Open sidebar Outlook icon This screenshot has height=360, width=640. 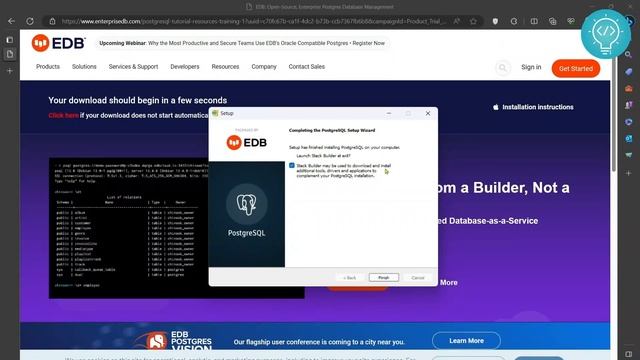[629, 139]
